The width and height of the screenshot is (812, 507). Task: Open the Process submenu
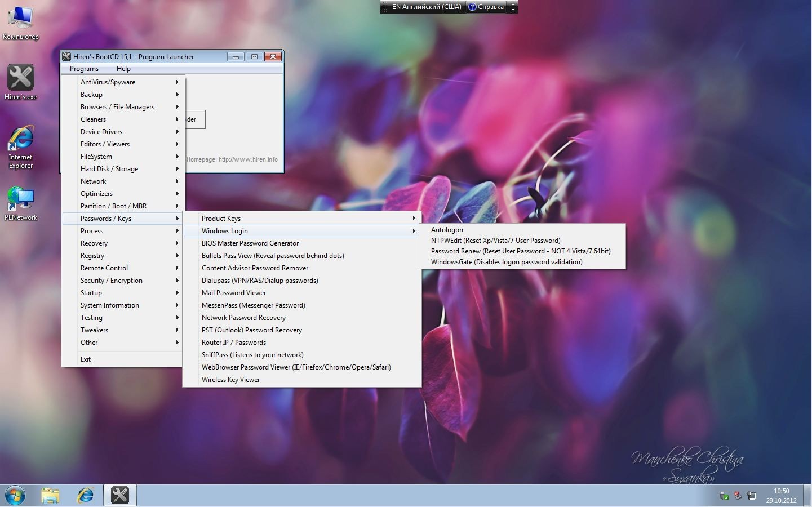122,231
